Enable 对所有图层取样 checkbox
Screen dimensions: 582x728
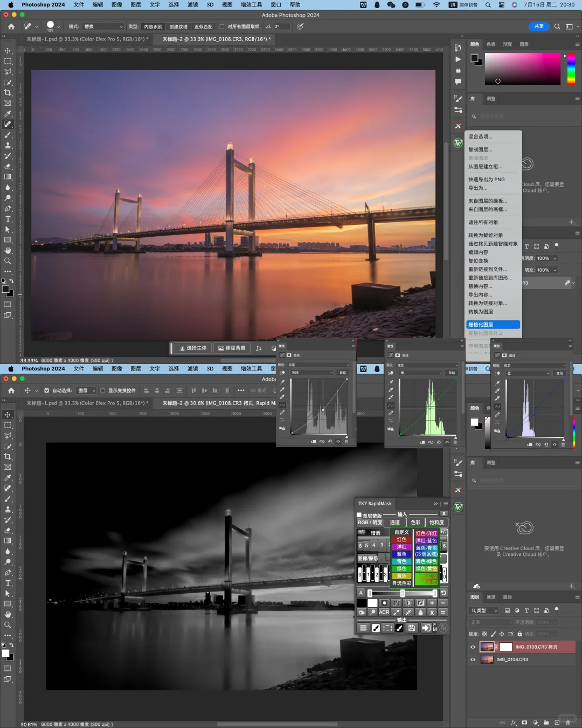coord(221,26)
